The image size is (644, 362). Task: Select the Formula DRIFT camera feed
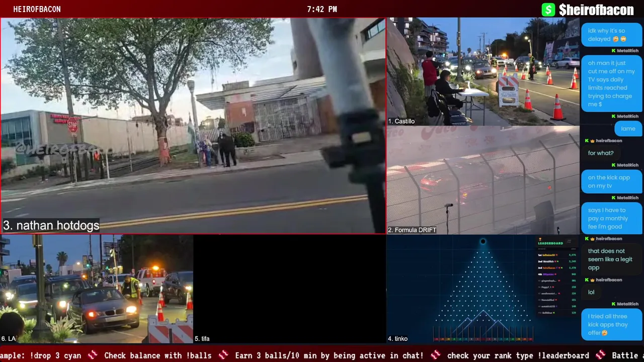[483, 180]
